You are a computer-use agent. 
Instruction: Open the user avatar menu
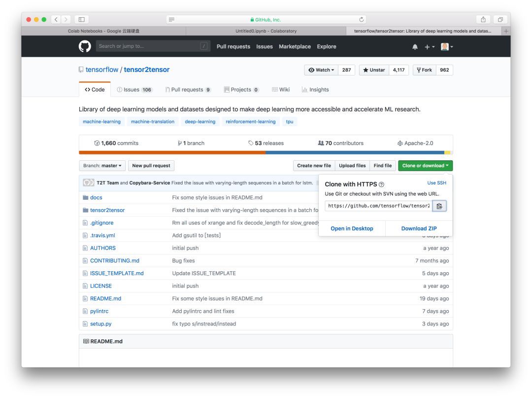pos(446,47)
